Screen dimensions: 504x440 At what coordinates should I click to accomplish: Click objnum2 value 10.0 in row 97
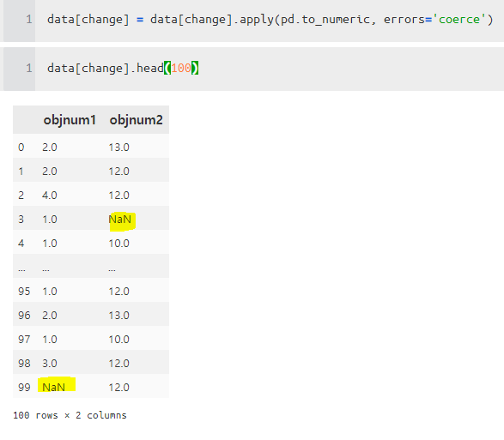point(119,339)
